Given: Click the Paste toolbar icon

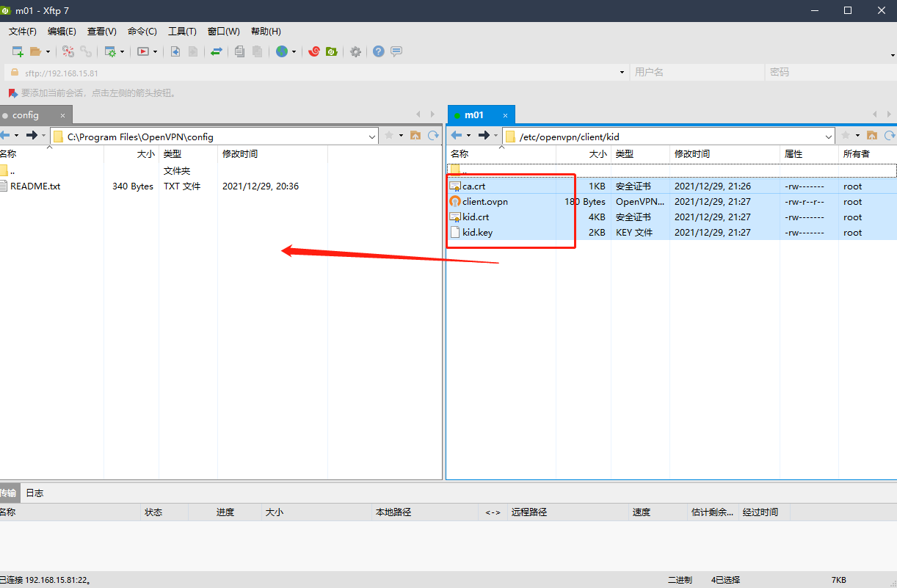Looking at the screenshot, I should pyautogui.click(x=258, y=51).
